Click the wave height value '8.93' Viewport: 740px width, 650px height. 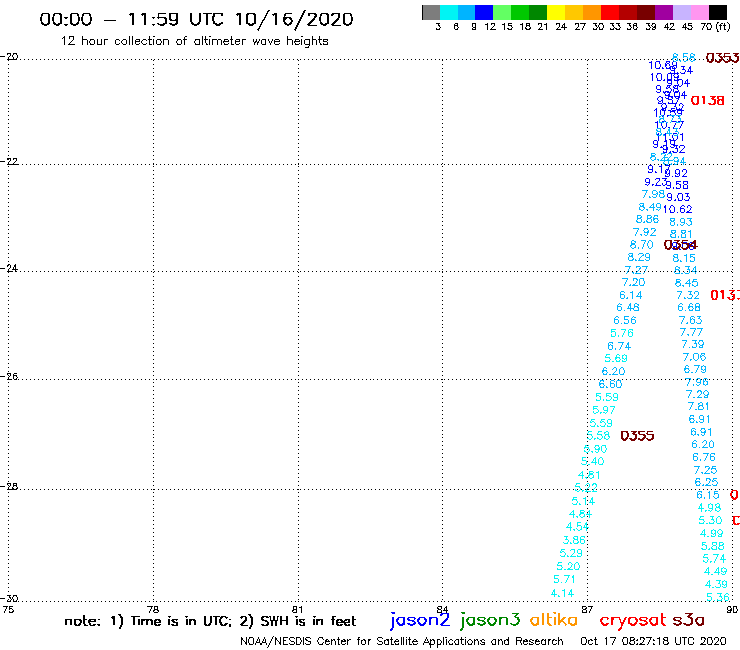click(x=681, y=222)
